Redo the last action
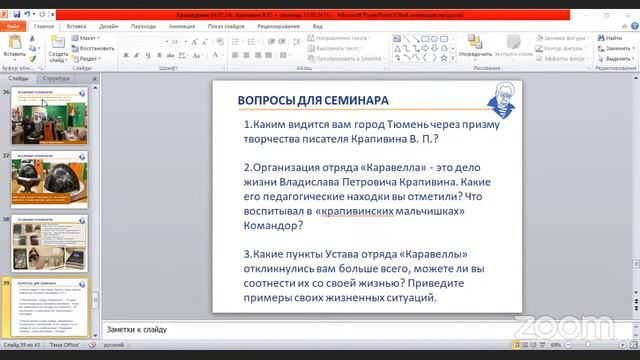 42,14
